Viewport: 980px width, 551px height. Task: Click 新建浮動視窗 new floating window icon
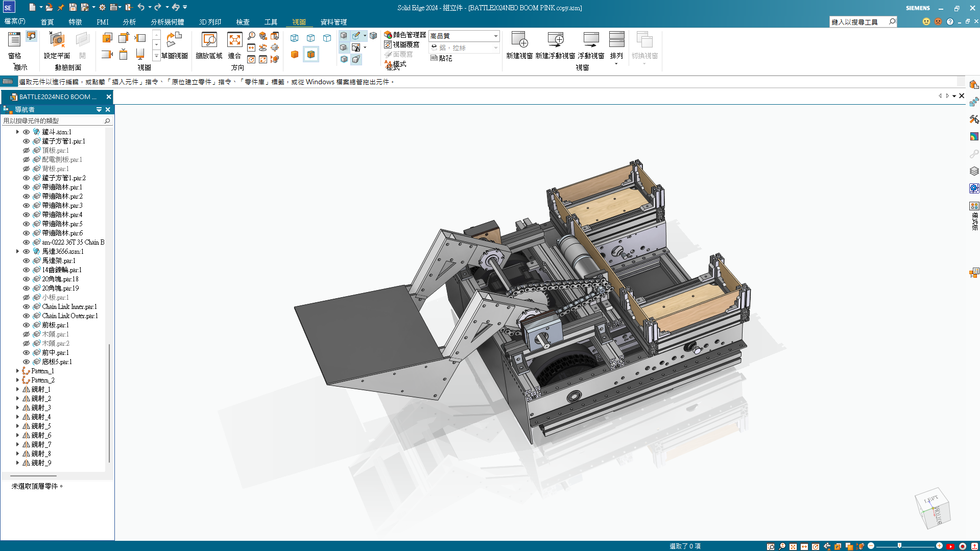[555, 40]
